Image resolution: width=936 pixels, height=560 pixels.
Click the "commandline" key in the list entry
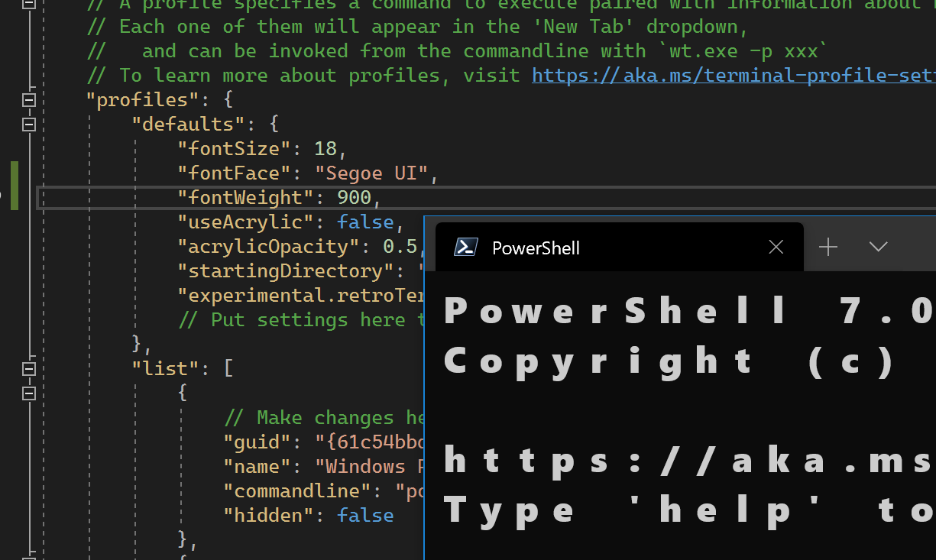coord(297,490)
